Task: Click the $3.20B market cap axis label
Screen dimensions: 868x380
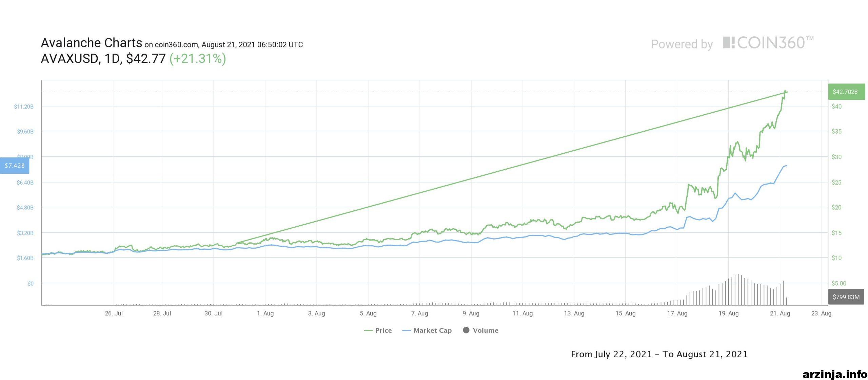Action: (25, 233)
